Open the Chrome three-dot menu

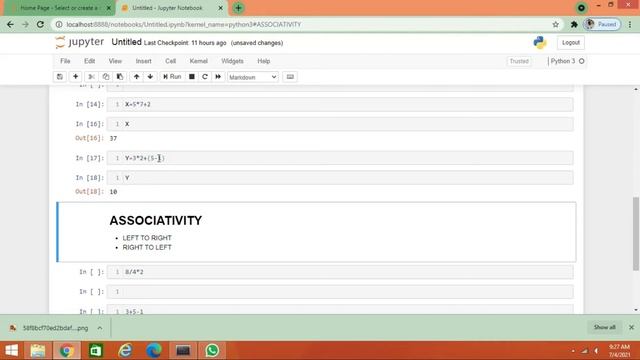pos(630,24)
